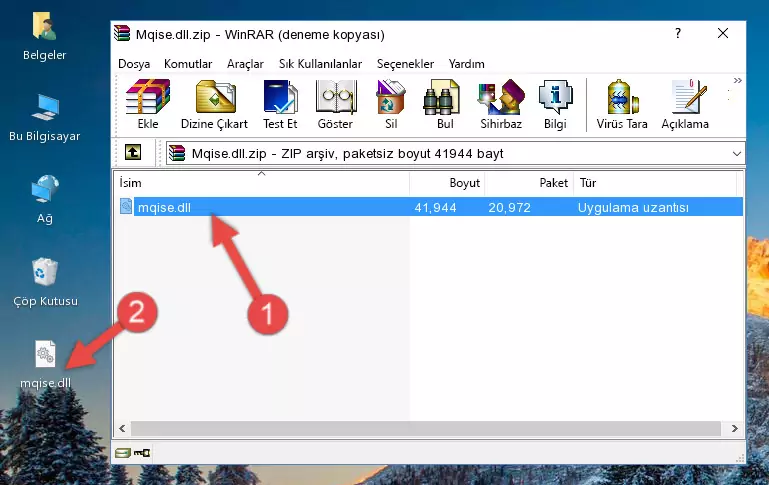The image size is (769, 485).
Task: Click the help question mark button
Action: (x=678, y=33)
